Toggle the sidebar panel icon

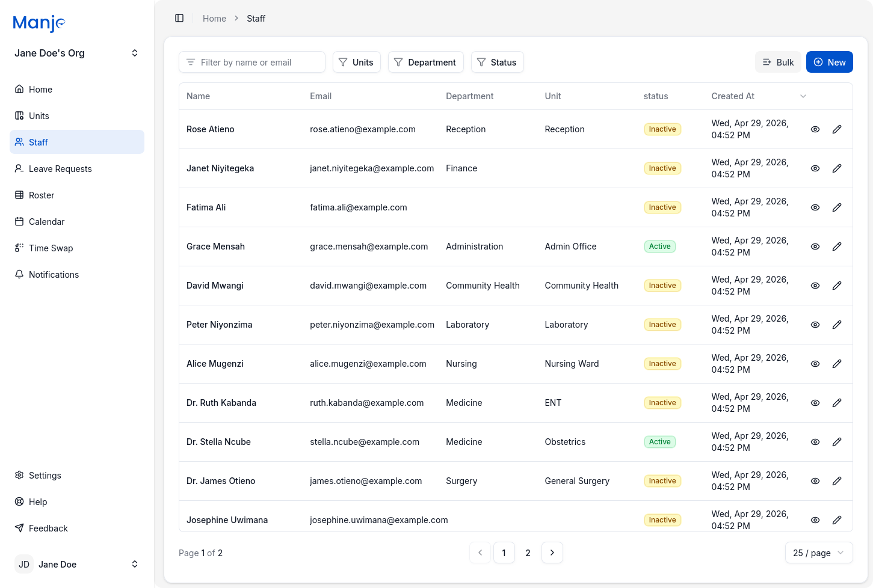pos(179,18)
